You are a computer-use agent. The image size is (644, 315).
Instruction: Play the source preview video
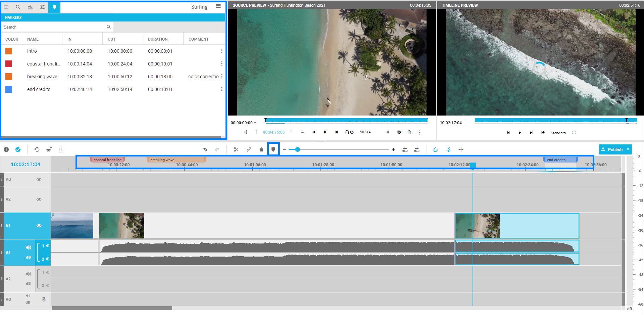click(325, 132)
